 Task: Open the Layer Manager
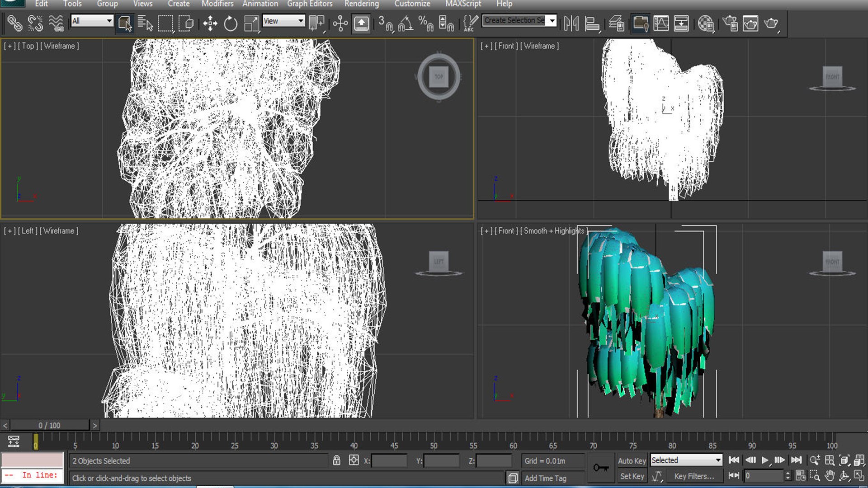coord(617,23)
